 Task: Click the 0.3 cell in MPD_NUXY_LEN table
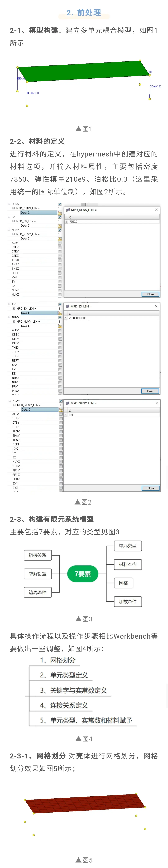click(114, 415)
